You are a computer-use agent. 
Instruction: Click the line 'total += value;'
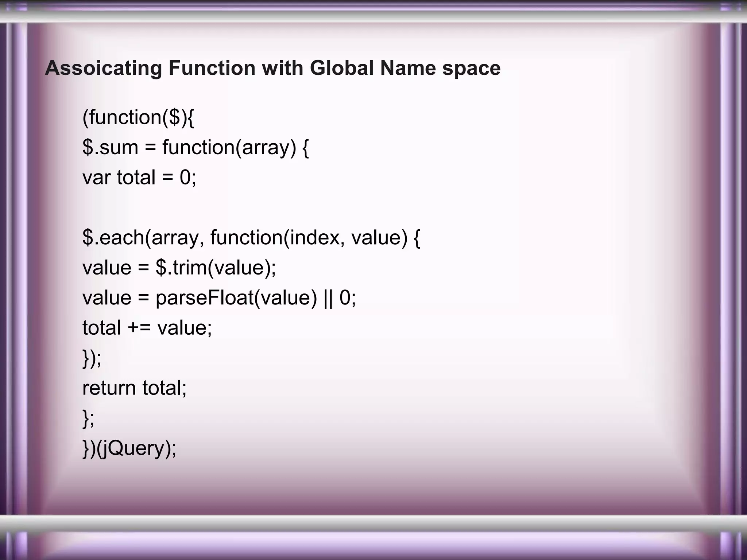point(147,328)
